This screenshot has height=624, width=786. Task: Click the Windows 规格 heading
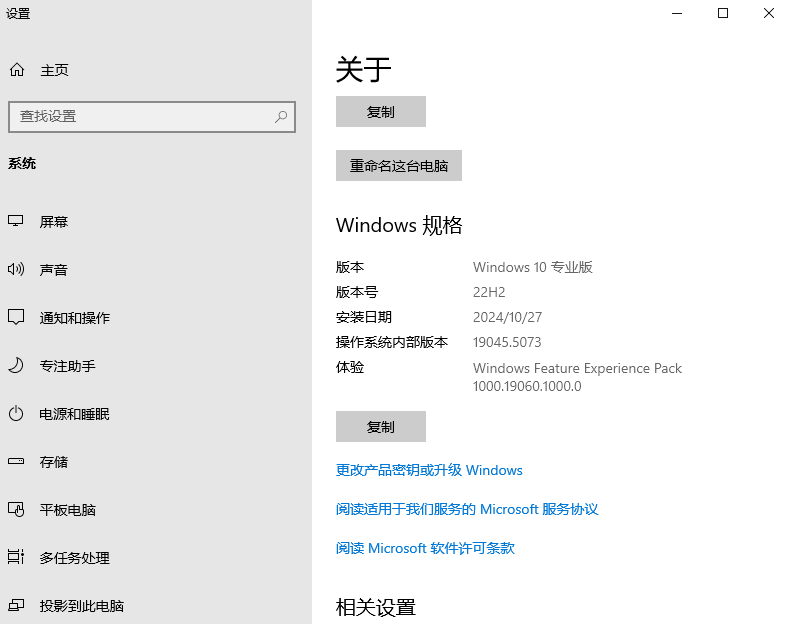click(399, 226)
